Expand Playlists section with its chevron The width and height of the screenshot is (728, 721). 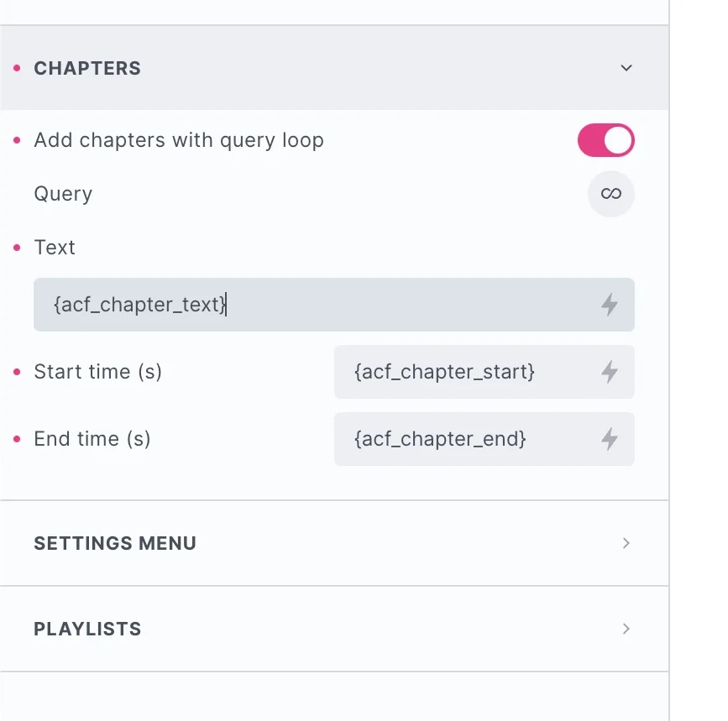(626, 629)
